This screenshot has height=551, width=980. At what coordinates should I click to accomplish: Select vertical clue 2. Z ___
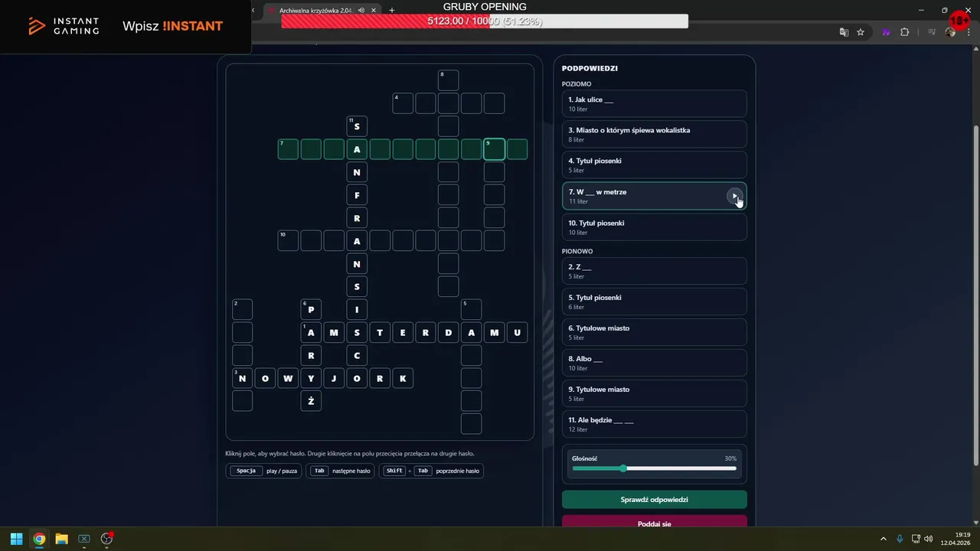(654, 271)
